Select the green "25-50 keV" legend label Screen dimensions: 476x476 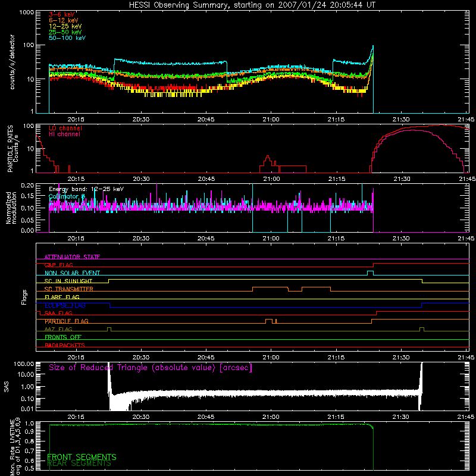click(65, 32)
